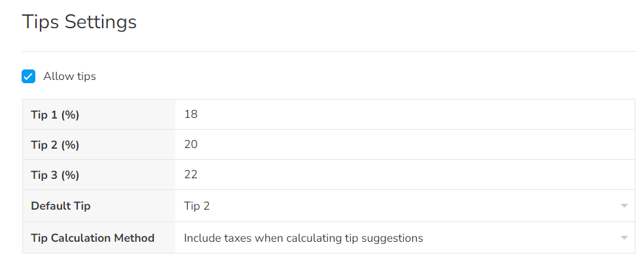Image resolution: width=644 pixels, height=266 pixels.
Task: Click the selected value Tip 2
Action: (x=197, y=206)
